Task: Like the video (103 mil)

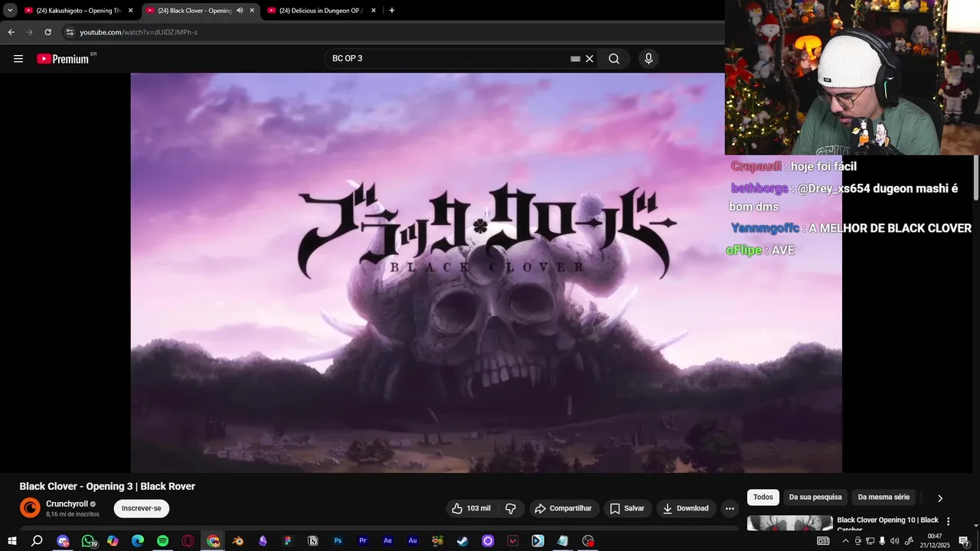Action: pyautogui.click(x=472, y=508)
